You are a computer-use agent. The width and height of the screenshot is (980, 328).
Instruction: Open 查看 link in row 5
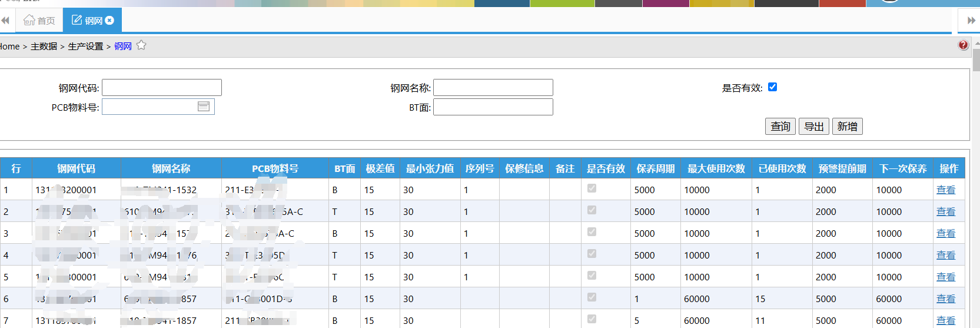tap(946, 277)
